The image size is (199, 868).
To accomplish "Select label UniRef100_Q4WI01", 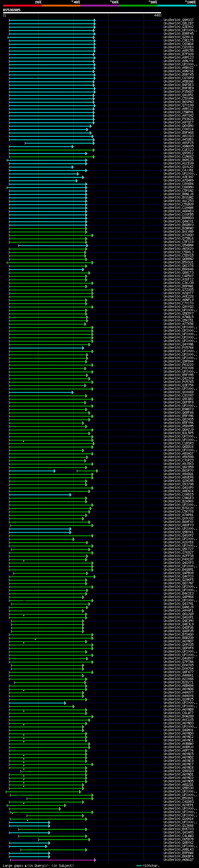I will (x=179, y=221).
